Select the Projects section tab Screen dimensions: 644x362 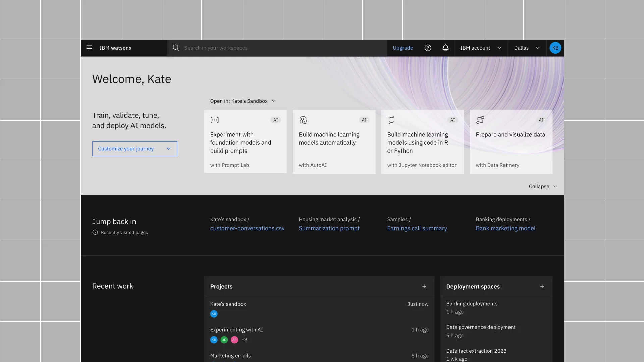[x=221, y=287]
